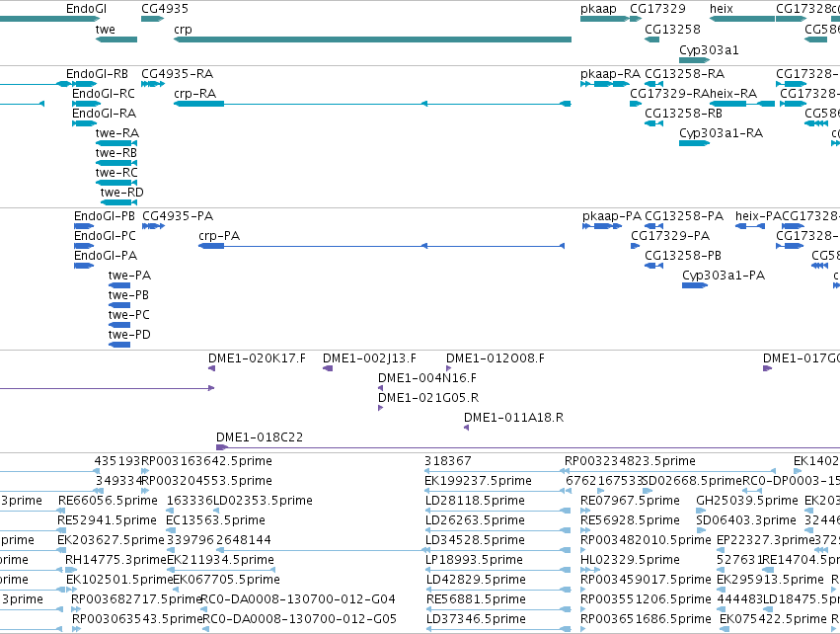The height and width of the screenshot is (634, 840).
Task: Select CG13258-PB protein
Action: (x=654, y=266)
